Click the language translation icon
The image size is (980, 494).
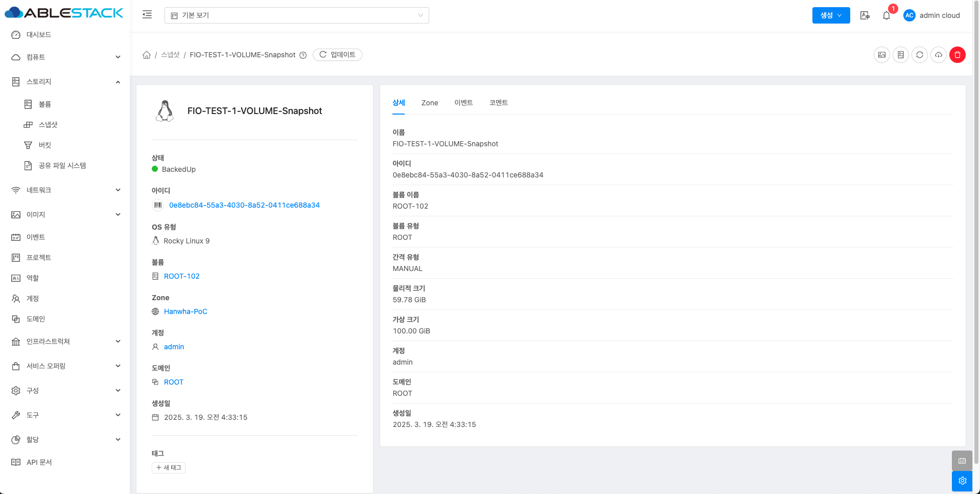coord(865,15)
